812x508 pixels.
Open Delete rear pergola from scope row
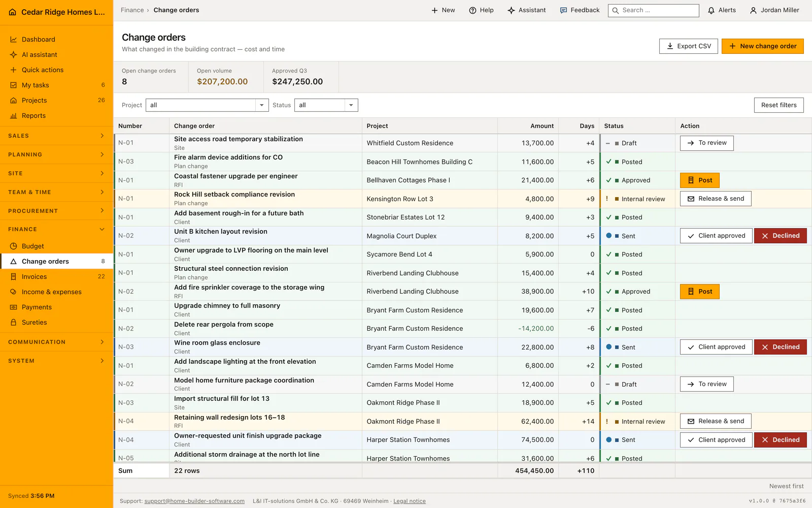pyautogui.click(x=463, y=329)
